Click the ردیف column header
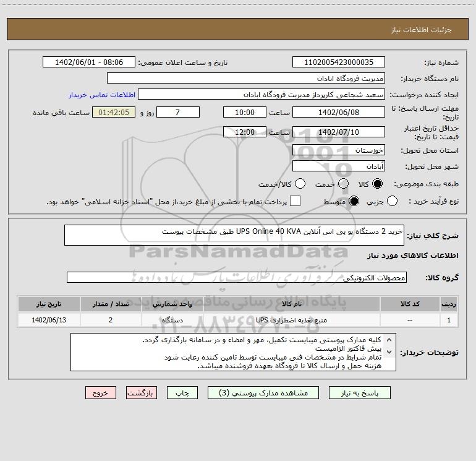 [x=449, y=304]
